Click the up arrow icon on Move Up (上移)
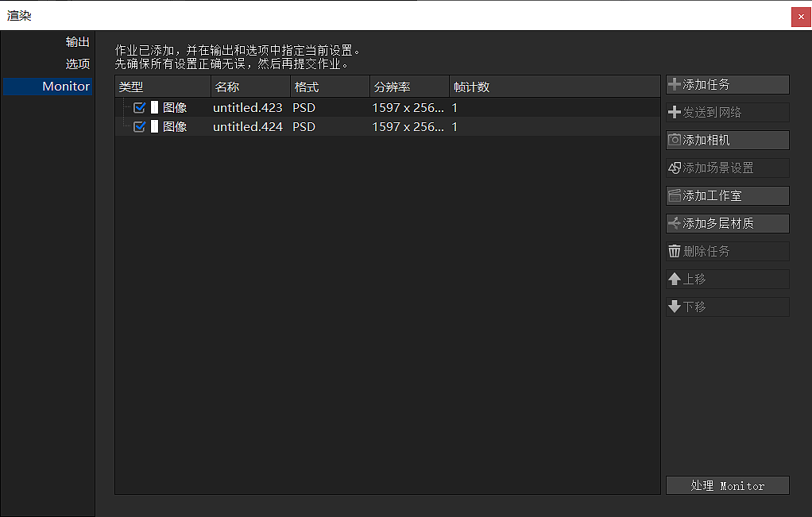Viewport: 812px width, 517px height. coord(674,279)
